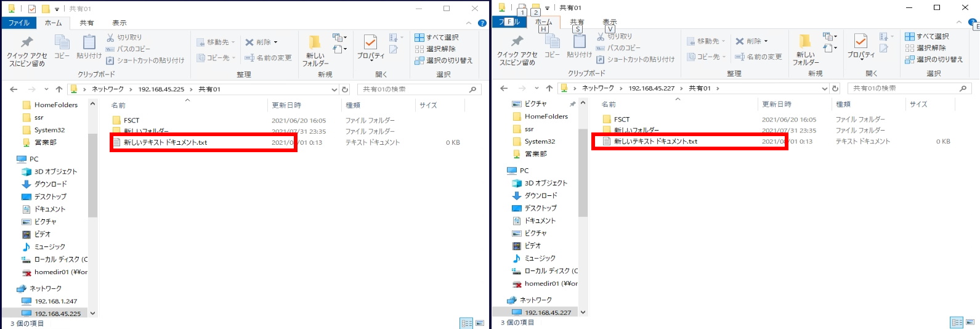The width and height of the screenshot is (980, 329).
Task: Click ショートカットの貼り付け in left window
Action: tap(145, 60)
